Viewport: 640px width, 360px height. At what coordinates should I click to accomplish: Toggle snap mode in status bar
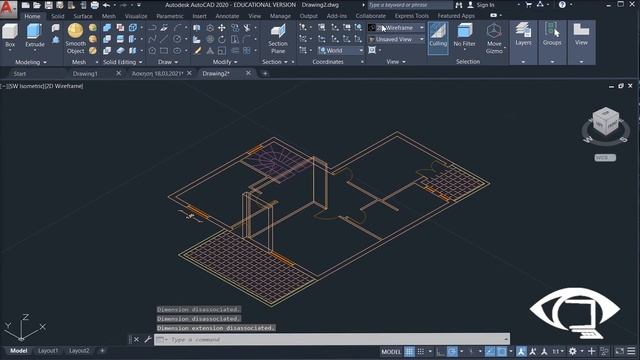(421, 351)
